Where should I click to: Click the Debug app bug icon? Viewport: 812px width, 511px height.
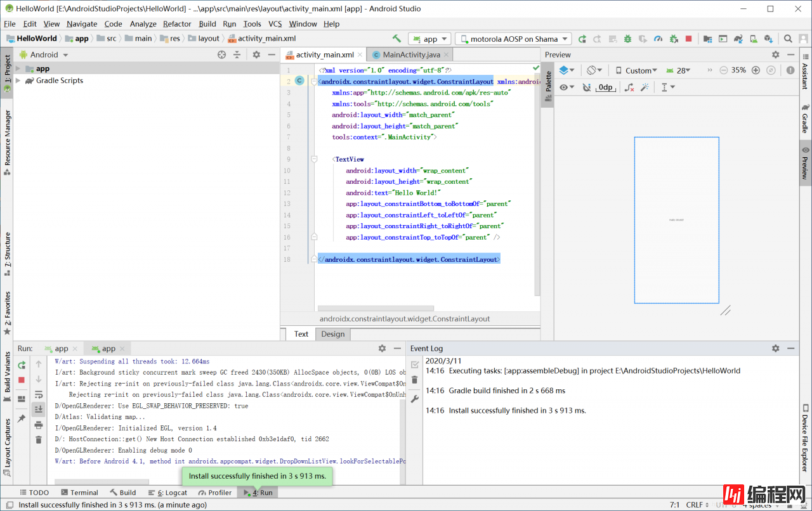tap(627, 39)
